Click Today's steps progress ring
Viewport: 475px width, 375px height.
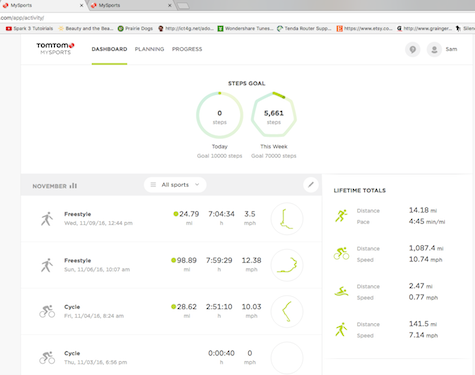pyautogui.click(x=220, y=115)
